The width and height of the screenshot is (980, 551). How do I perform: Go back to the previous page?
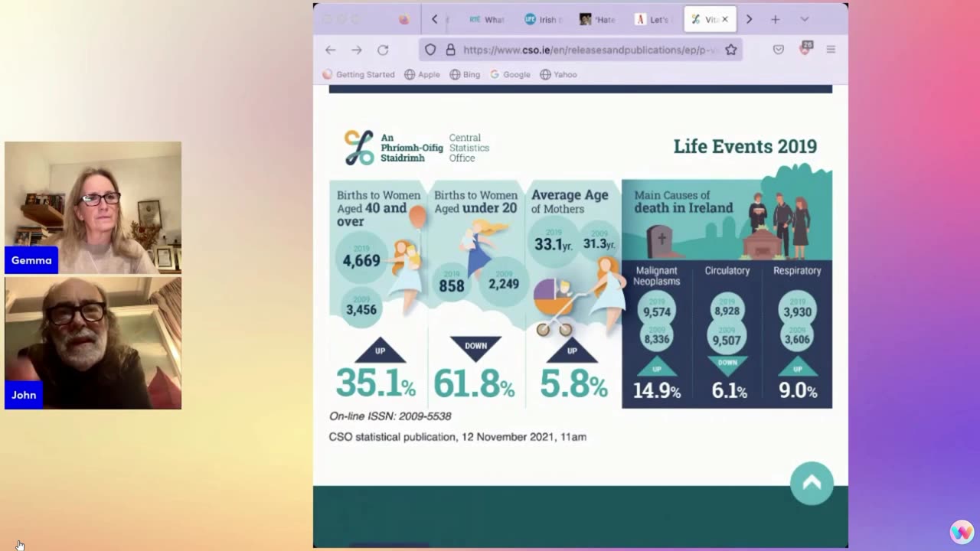(330, 50)
